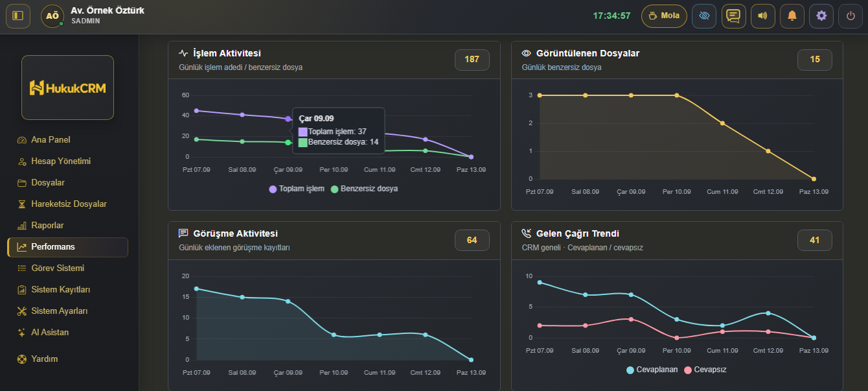Viewport: 868px width, 391px height.
Task: Toggle the crossed-eye privacy mode icon
Action: pyautogui.click(x=704, y=16)
